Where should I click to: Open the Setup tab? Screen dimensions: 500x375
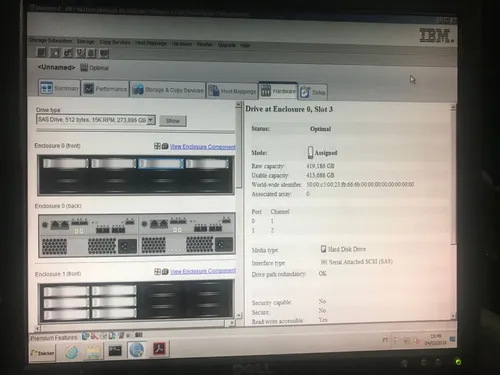click(313, 92)
